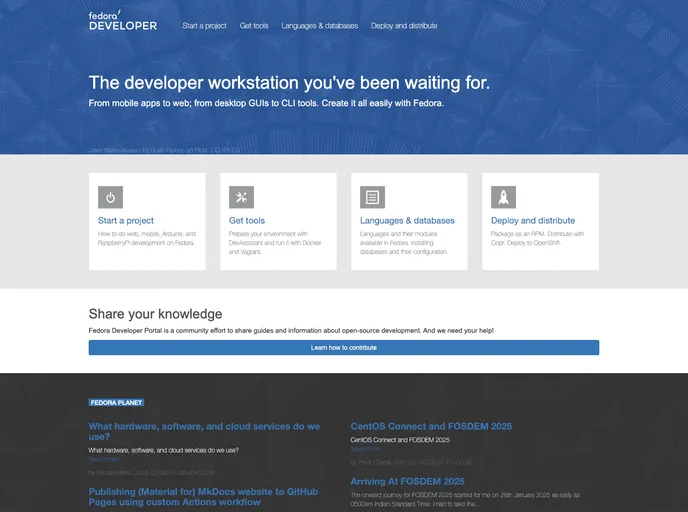Viewport: 688px width, 512px height.
Task: Click the headline The developer workstation you've been waiting for
Action: tap(289, 82)
